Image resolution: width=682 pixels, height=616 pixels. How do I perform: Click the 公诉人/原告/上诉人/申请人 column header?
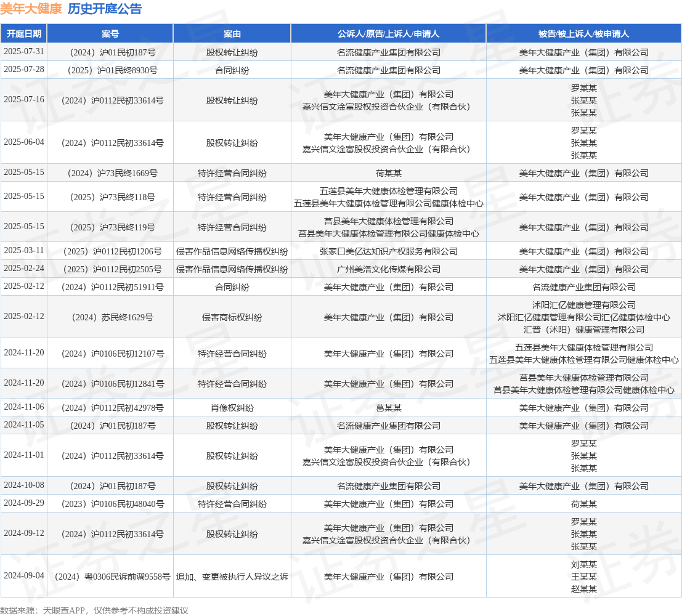(388, 34)
